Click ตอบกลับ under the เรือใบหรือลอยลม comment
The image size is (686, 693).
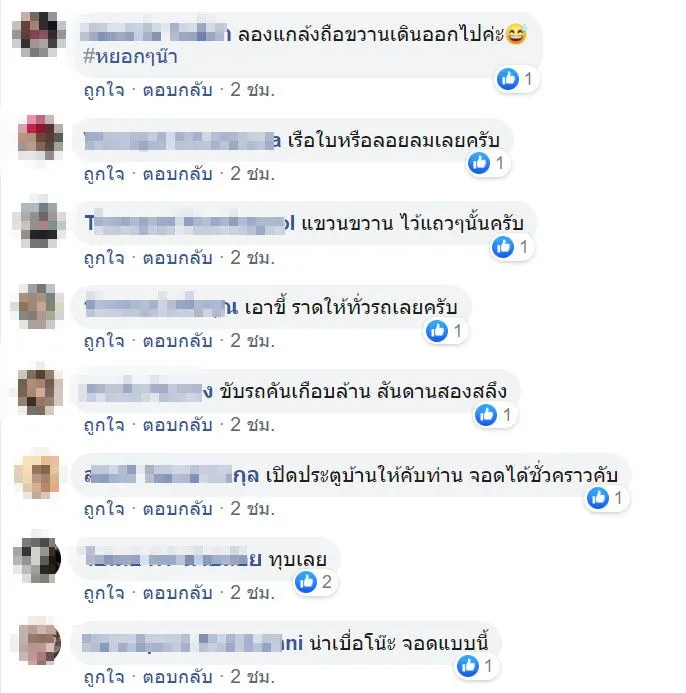tap(178, 174)
